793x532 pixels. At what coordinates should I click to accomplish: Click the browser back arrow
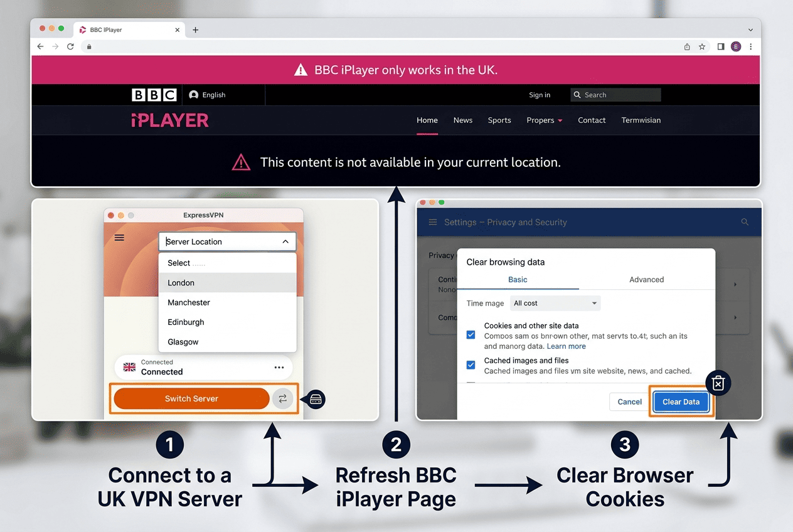pyautogui.click(x=40, y=46)
